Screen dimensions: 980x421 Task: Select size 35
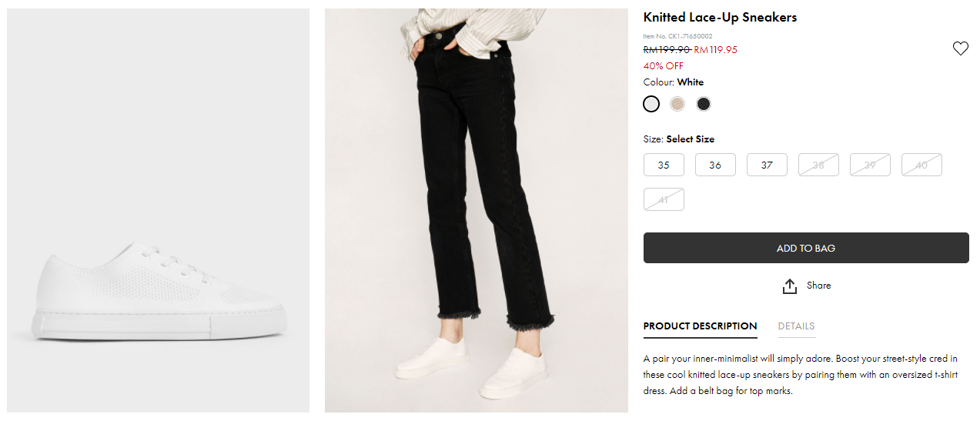pyautogui.click(x=664, y=165)
